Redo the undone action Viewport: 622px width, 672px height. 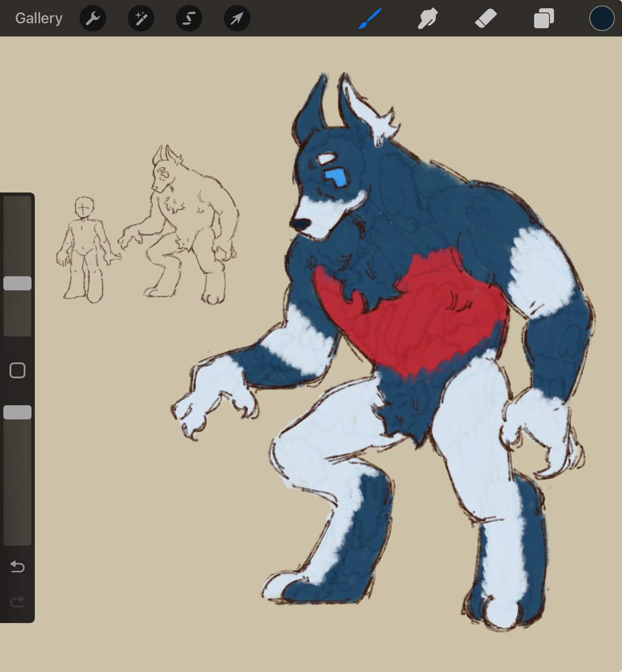click(x=17, y=601)
